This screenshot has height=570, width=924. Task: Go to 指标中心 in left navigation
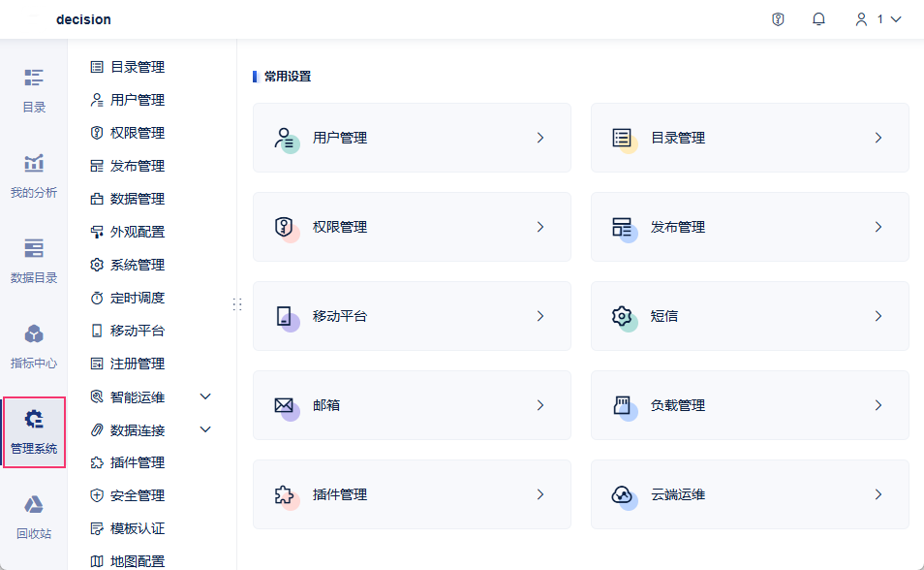[34, 346]
